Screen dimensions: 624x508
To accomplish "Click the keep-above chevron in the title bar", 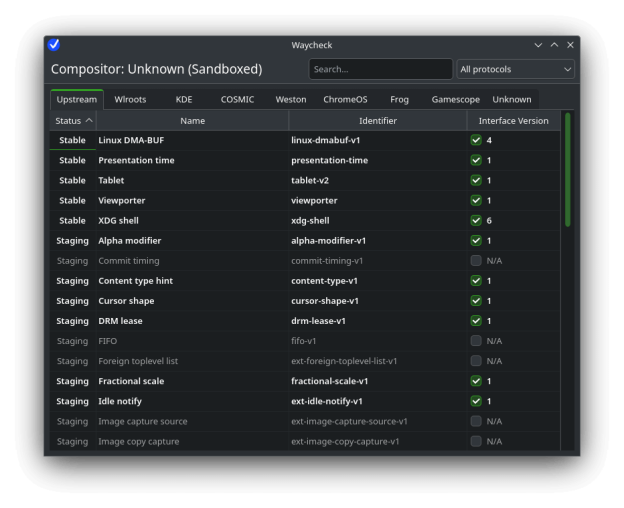I will (554, 45).
